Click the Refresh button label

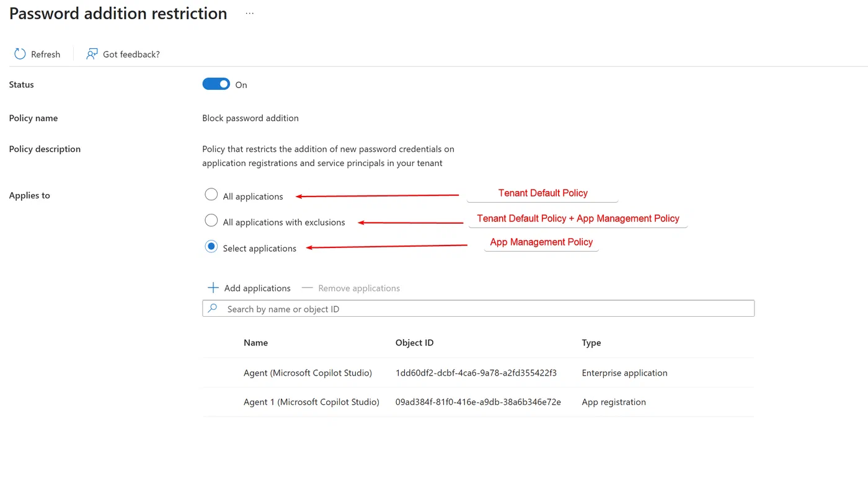click(x=46, y=55)
